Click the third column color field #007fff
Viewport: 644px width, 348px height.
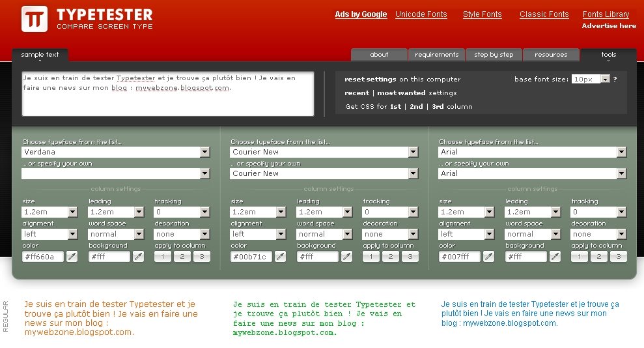pyautogui.click(x=459, y=257)
